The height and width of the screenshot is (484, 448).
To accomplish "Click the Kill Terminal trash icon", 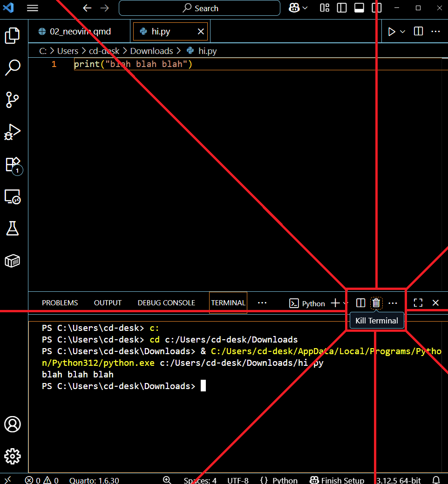I will pos(376,303).
